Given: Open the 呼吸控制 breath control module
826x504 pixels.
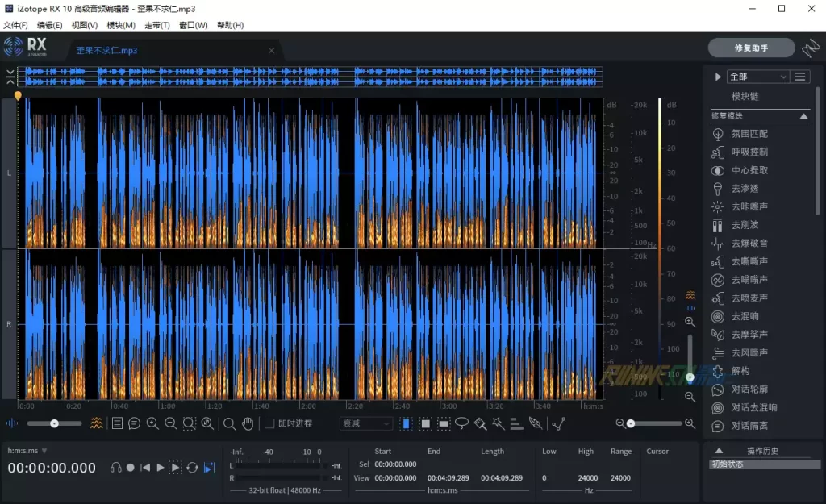Looking at the screenshot, I should pyautogui.click(x=749, y=152).
